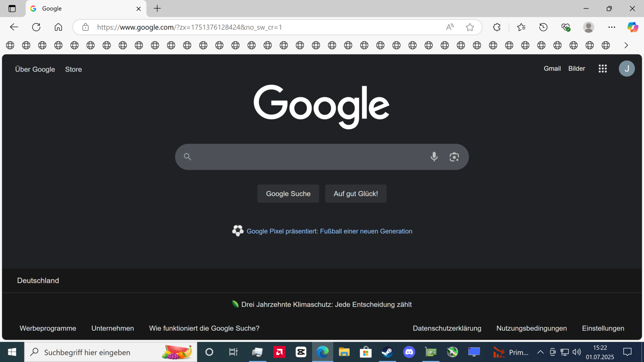Open Browser essentials heart icon

pyautogui.click(x=566, y=27)
